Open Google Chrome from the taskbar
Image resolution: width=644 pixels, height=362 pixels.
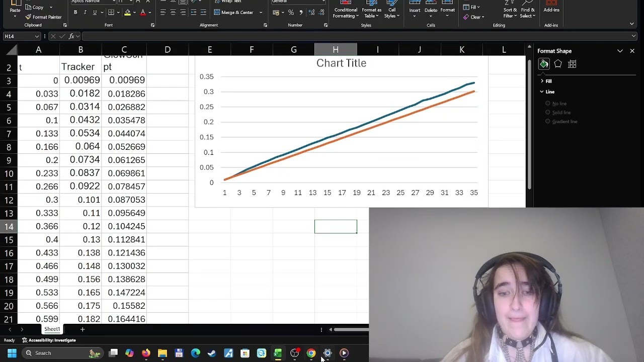(x=311, y=353)
